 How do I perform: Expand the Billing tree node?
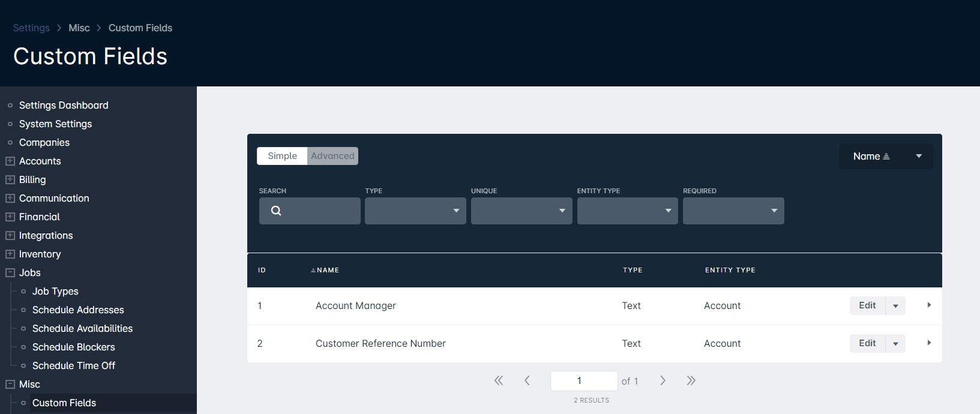[x=10, y=179]
